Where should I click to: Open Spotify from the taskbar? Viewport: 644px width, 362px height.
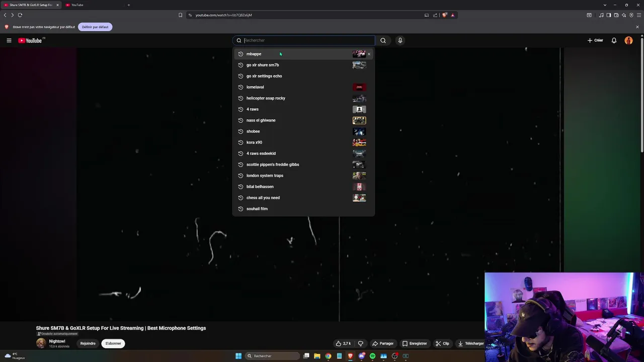[372, 356]
